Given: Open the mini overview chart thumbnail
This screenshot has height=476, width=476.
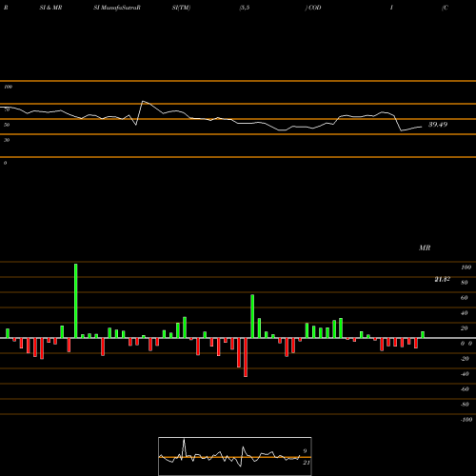Looking at the screenshot, I should click(235, 456).
